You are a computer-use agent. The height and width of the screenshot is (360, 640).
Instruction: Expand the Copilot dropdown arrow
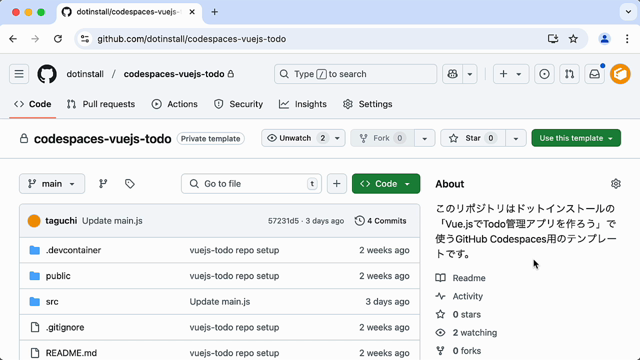[x=470, y=74]
